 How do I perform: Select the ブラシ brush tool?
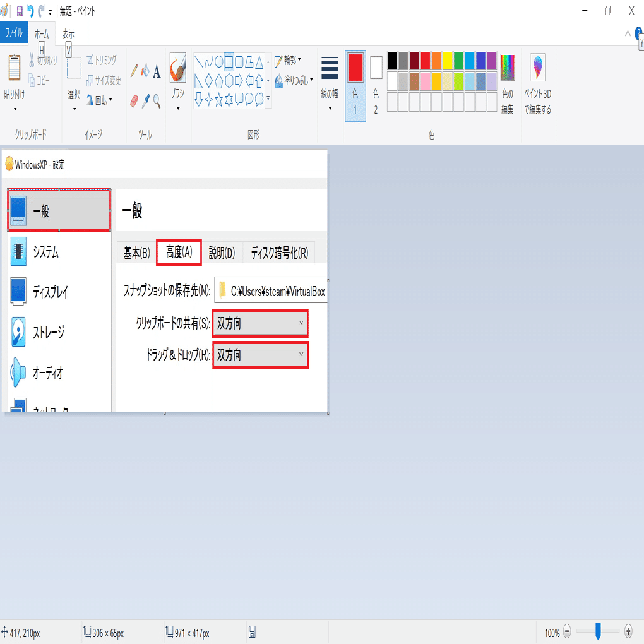pyautogui.click(x=178, y=68)
